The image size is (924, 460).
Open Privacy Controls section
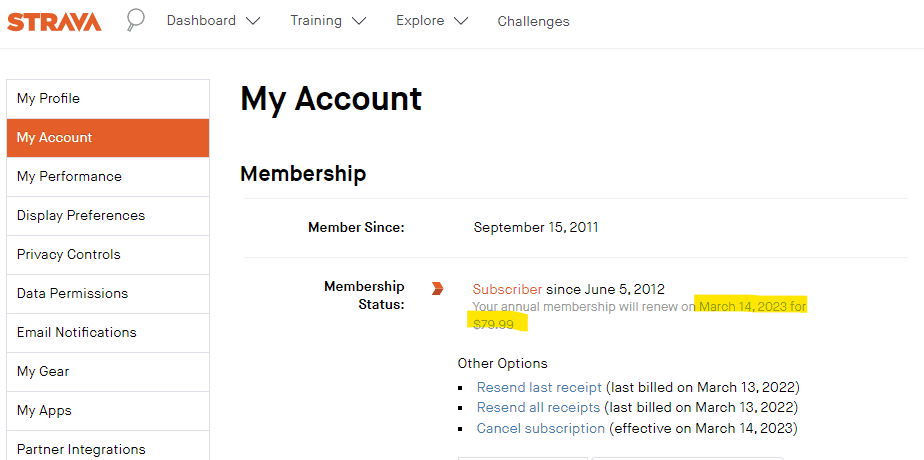tap(108, 254)
